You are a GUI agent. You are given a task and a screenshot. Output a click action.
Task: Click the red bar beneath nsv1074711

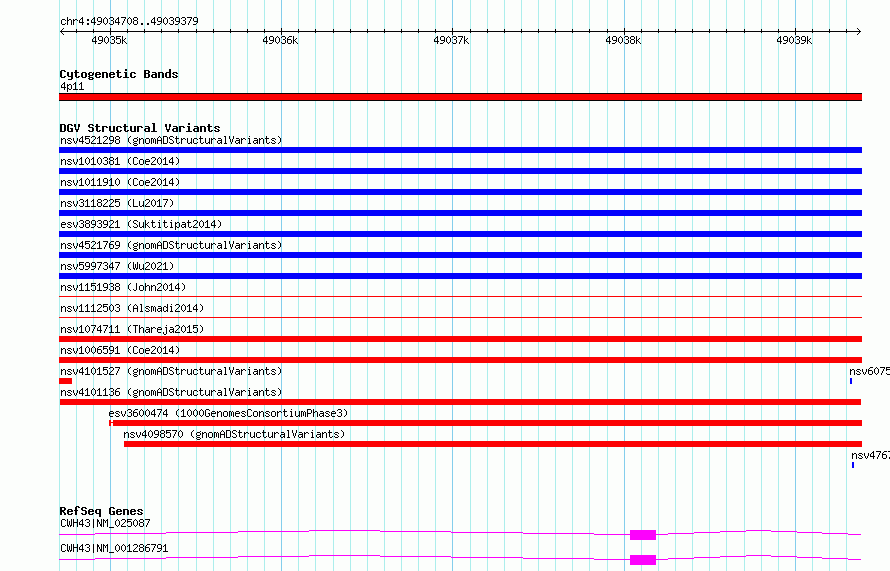tap(460, 339)
